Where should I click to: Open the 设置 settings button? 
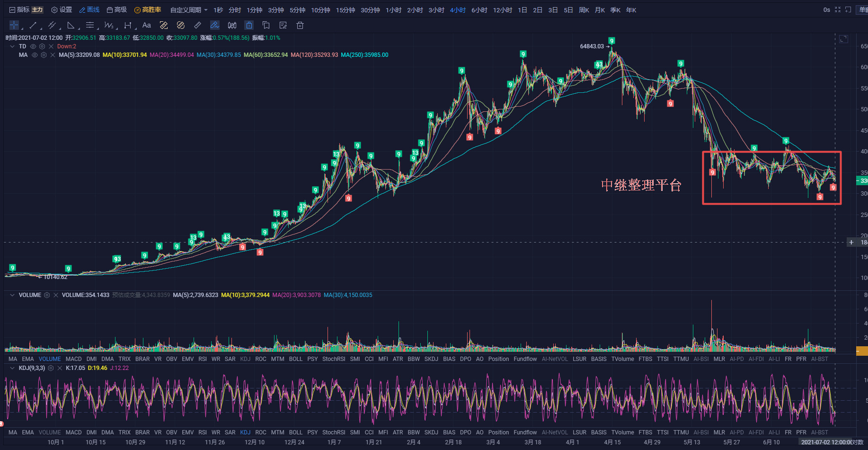62,10
